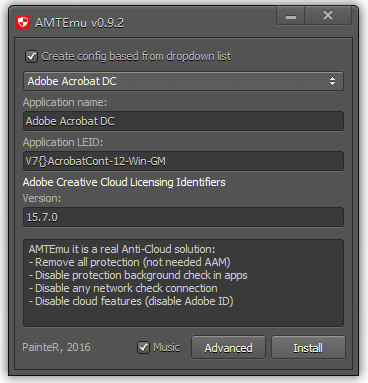The height and width of the screenshot is (383, 368).
Task: Click the red AMTEmu shield icon
Action: 23,22
